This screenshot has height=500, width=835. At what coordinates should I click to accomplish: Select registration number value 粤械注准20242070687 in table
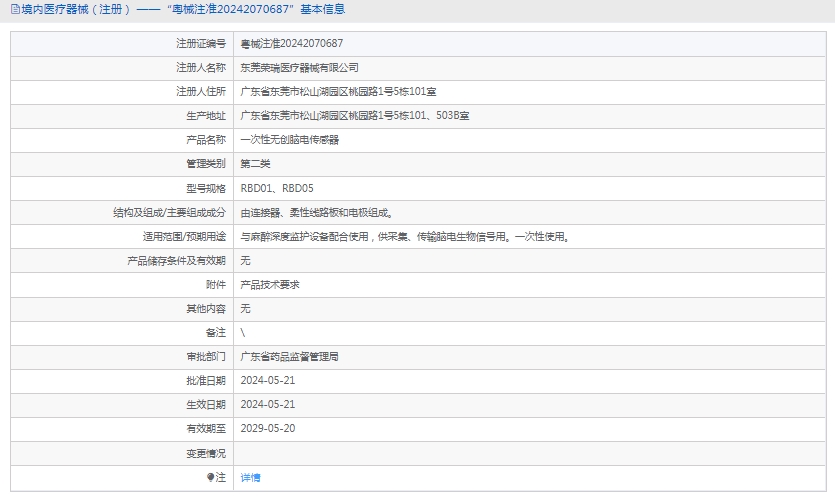(292, 44)
